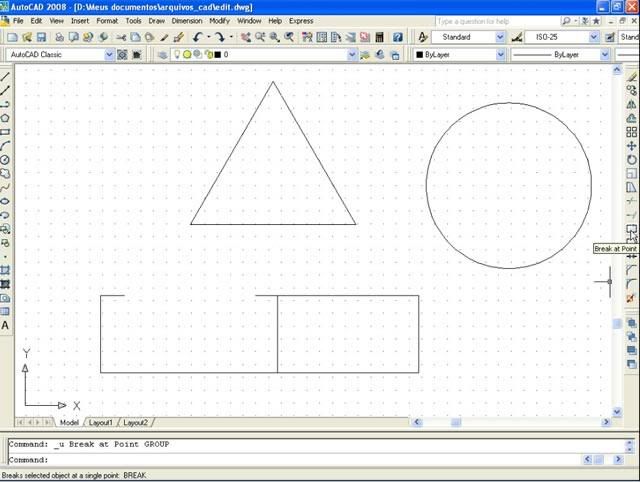Open the Modify menu
This screenshot has height=482, width=640.
click(219, 20)
